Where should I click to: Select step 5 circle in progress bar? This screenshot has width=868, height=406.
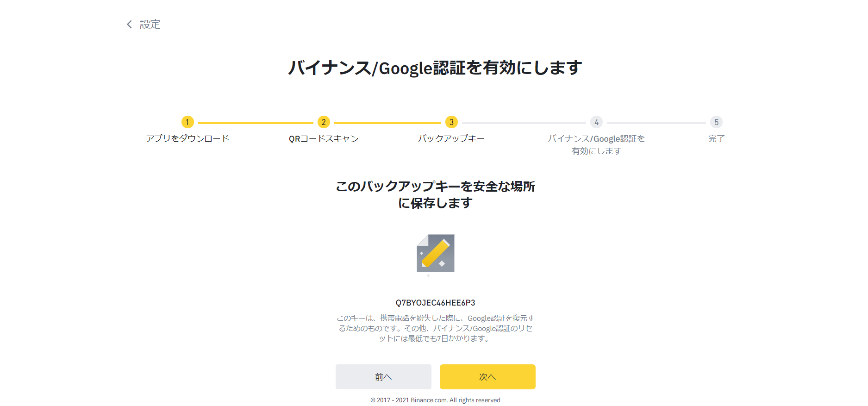click(x=716, y=122)
